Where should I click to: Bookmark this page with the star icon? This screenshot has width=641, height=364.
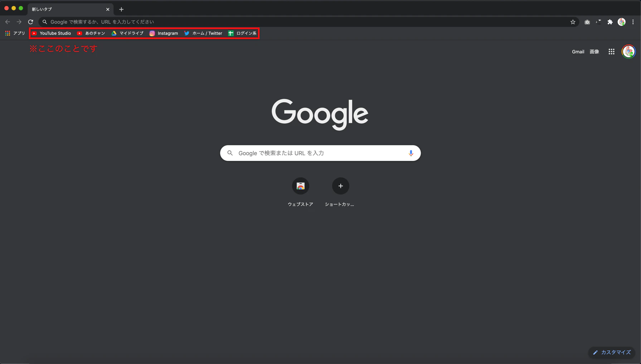click(x=573, y=22)
